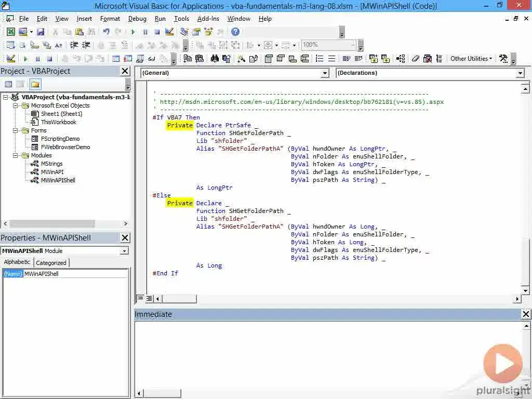
Task: Collapse the Microsoft Excel Objects folder
Action: 15,105
